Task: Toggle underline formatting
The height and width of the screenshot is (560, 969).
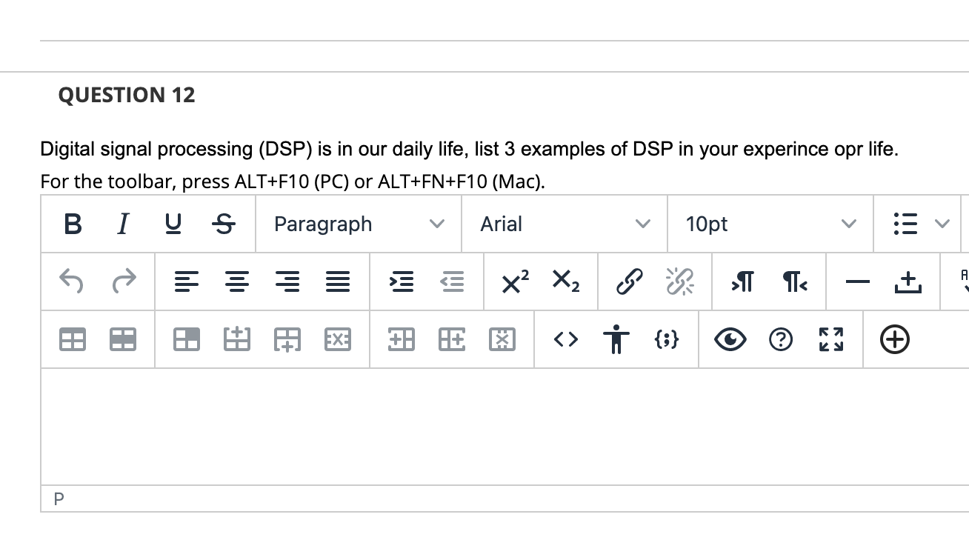Action: pyautogui.click(x=172, y=224)
